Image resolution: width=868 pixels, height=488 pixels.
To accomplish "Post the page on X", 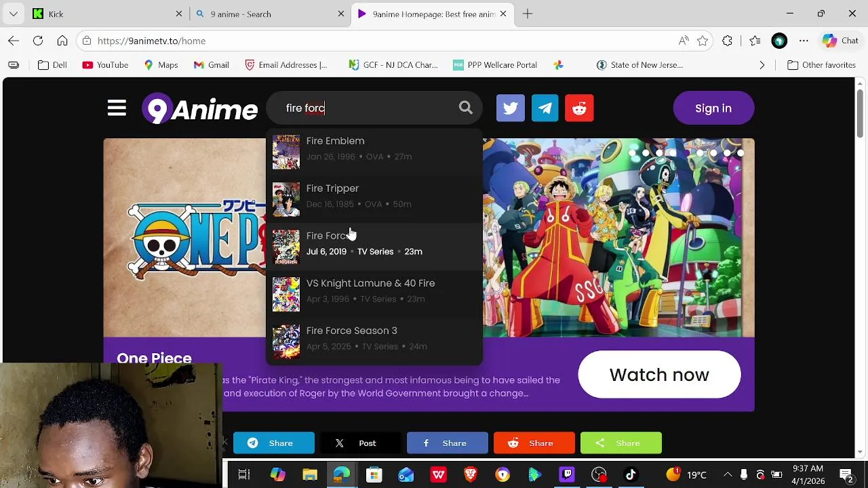I will click(361, 443).
